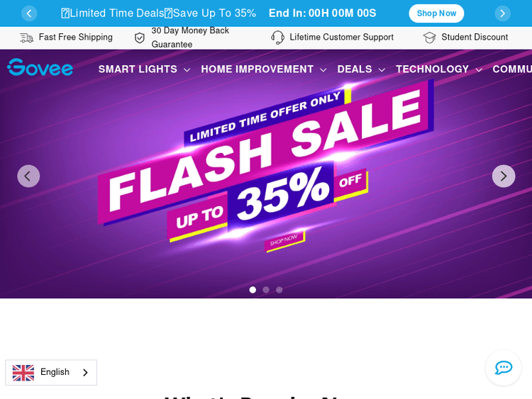Expand the Smart Lights menu
Image resolution: width=532 pixels, height=399 pixels.
coord(144,69)
